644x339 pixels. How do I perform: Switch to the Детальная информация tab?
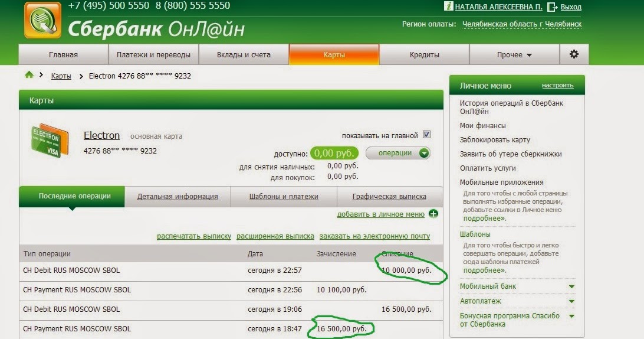pos(178,197)
